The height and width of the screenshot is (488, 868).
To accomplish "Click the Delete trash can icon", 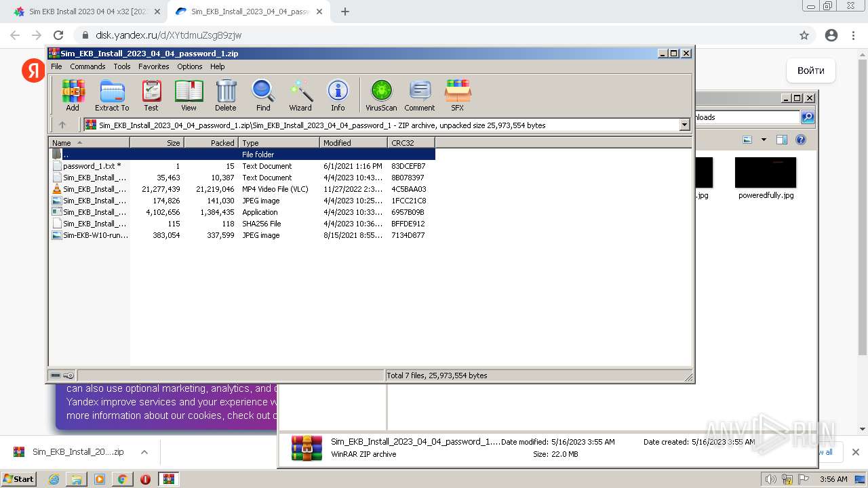I will point(226,95).
